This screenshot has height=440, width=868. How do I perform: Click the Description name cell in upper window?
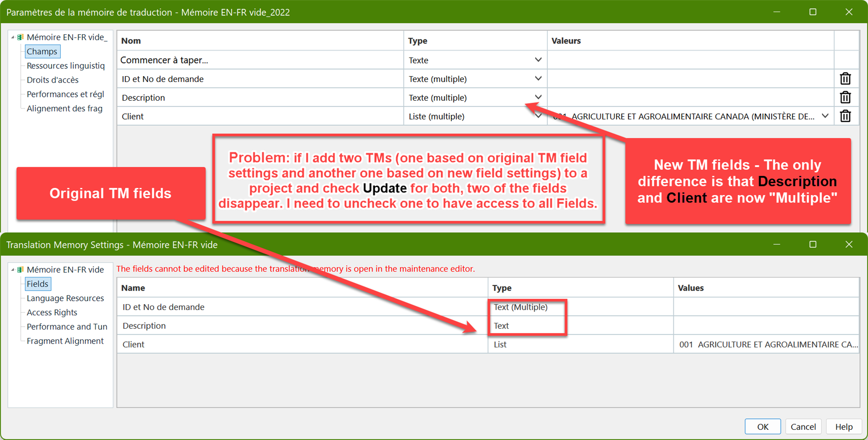pyautogui.click(x=260, y=97)
